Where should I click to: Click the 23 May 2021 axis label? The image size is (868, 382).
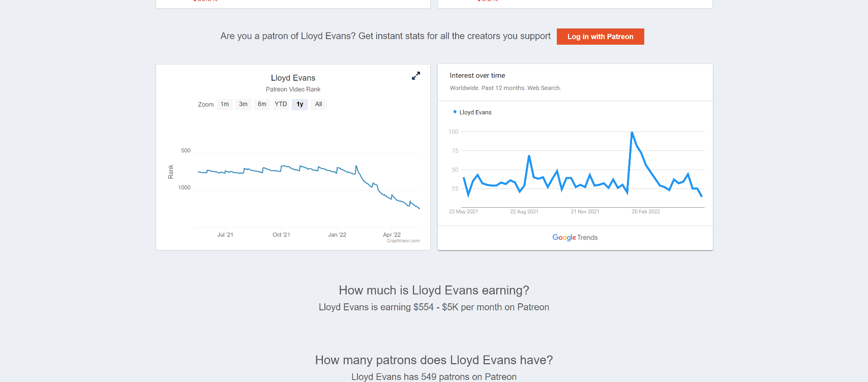tap(463, 211)
